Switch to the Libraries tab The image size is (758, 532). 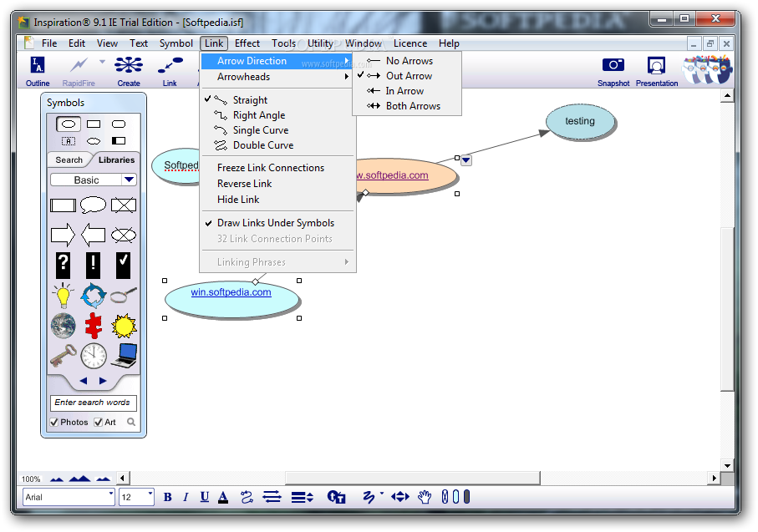pyautogui.click(x=116, y=160)
